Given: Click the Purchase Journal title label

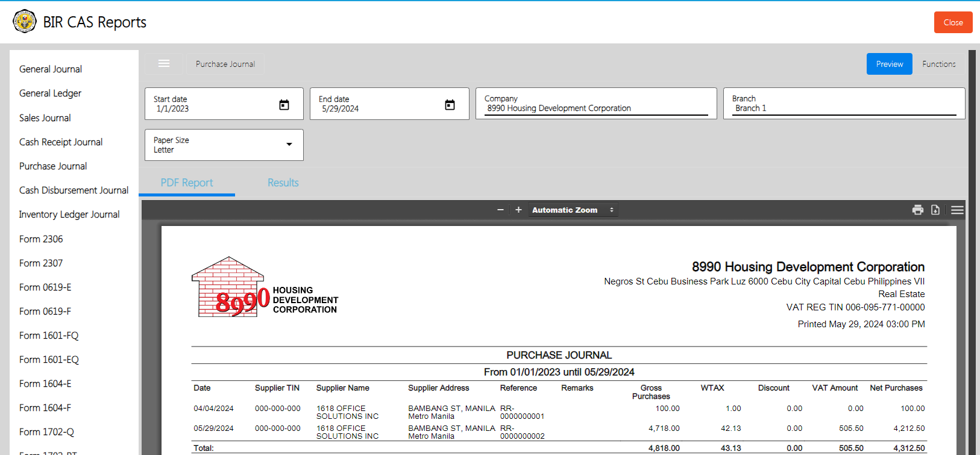Looking at the screenshot, I should pyautogui.click(x=225, y=64).
